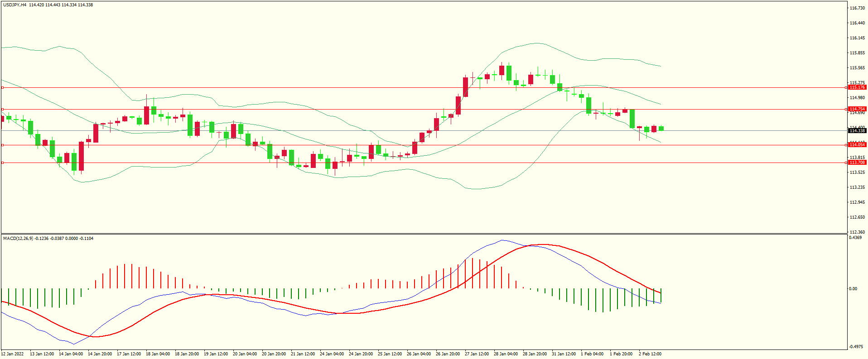The image size is (868, 359).
Task: Click the 12 Jan 2022 date label
Action: click(x=13, y=354)
